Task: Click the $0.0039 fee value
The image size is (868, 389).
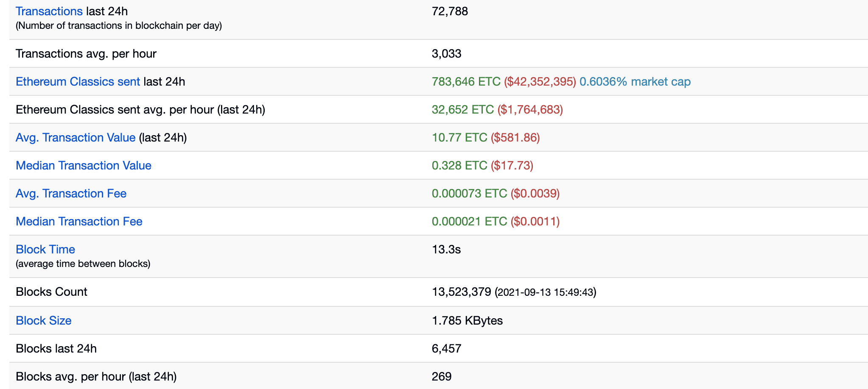Action: coord(535,193)
